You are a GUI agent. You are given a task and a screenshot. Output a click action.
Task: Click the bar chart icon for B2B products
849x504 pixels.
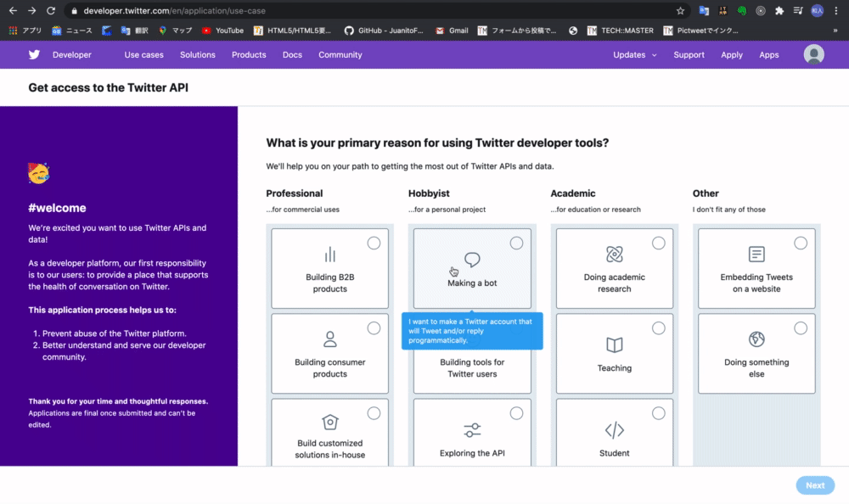[x=329, y=255]
